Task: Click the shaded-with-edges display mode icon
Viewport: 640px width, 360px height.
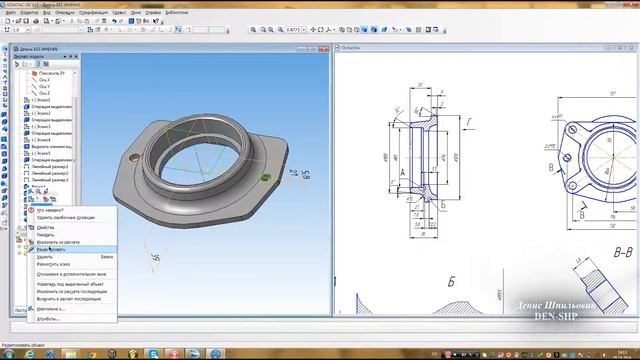Action: pyautogui.click(x=374, y=30)
